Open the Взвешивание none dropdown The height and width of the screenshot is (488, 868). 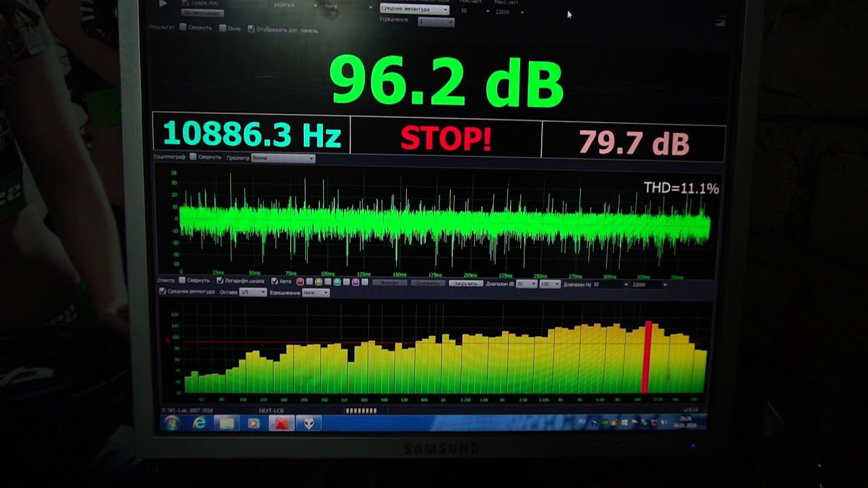point(316,292)
